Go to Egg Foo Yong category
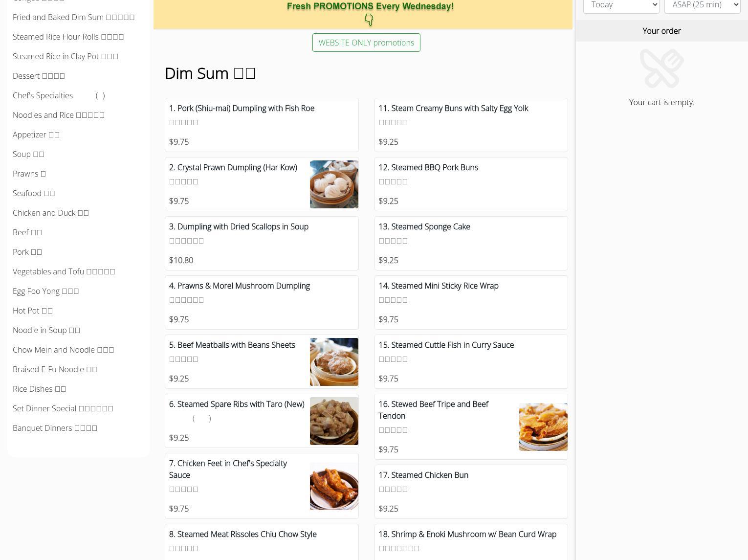The width and height of the screenshot is (748, 560). tap(46, 291)
